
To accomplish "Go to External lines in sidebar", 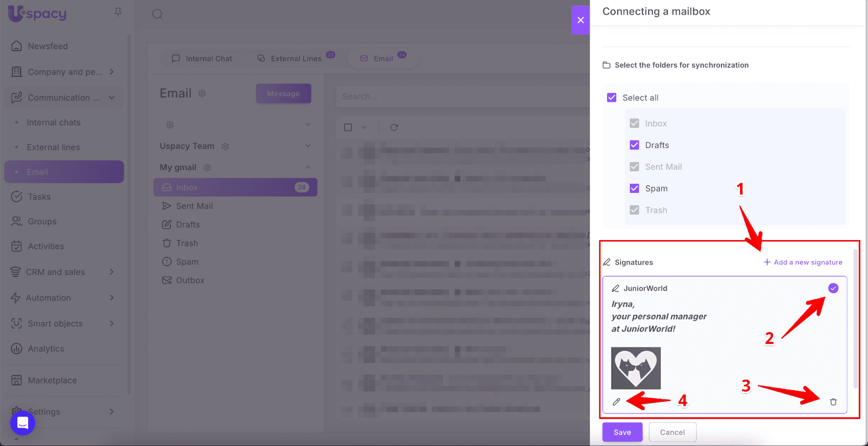I will point(53,147).
